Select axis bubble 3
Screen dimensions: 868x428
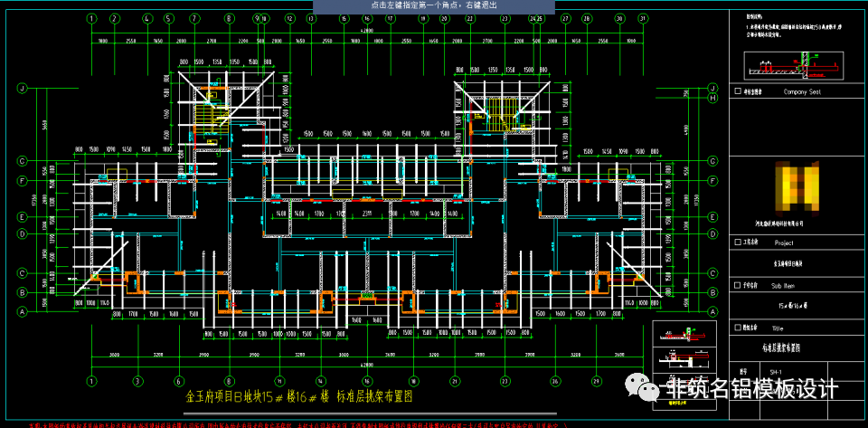pyautogui.click(x=137, y=381)
